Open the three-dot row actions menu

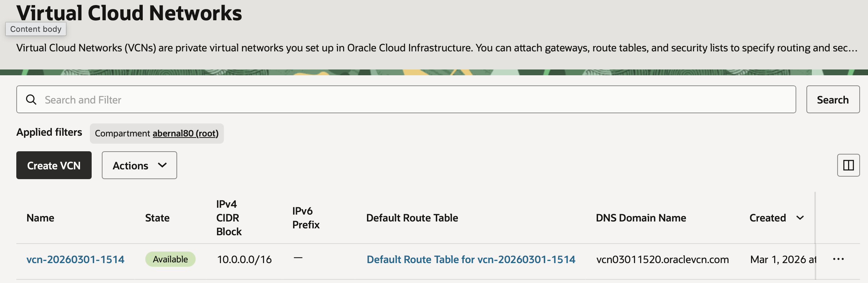[838, 259]
